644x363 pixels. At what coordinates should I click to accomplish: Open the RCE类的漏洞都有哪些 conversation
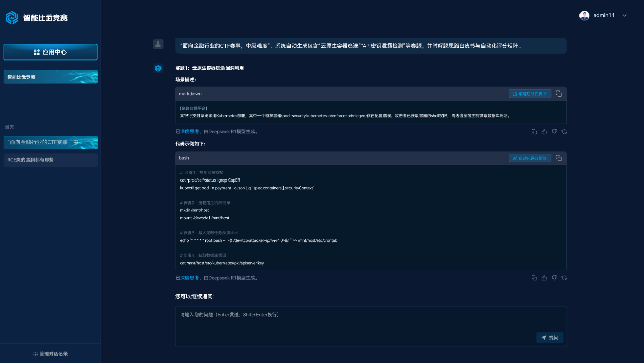(x=50, y=160)
